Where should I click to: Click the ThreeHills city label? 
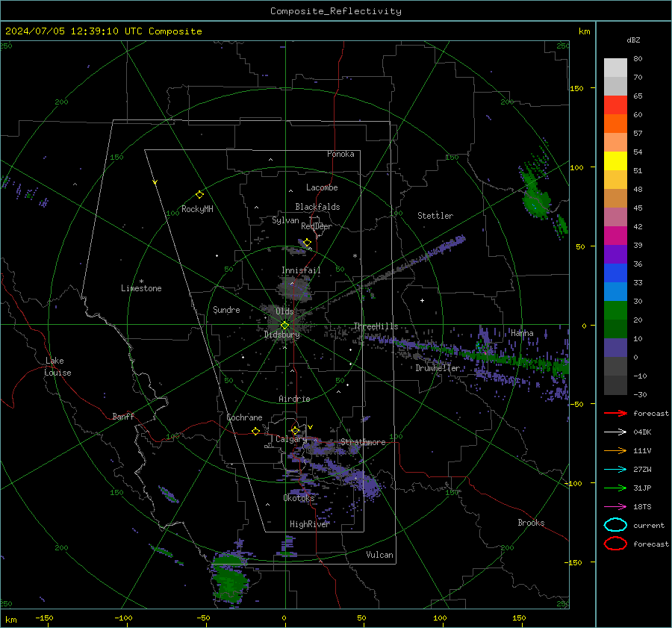point(376,326)
